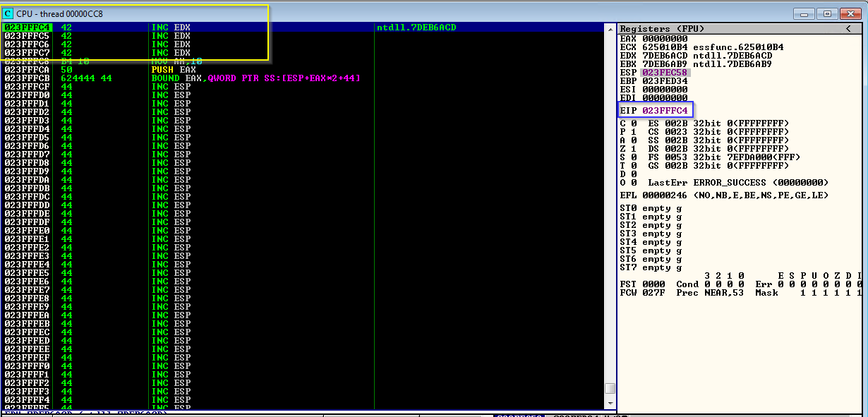The height and width of the screenshot is (417, 868).
Task: Select the BOUND EAX instruction line
Action: (x=255, y=78)
